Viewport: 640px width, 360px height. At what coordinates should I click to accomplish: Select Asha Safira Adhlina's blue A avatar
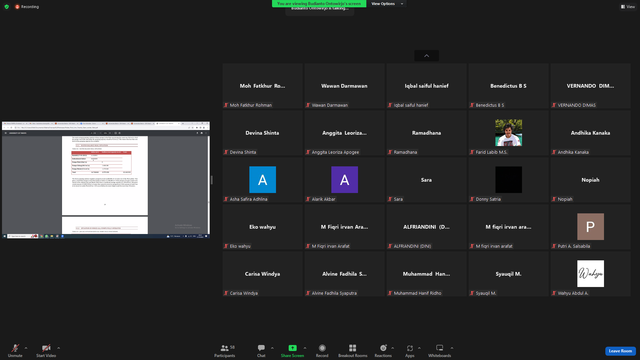[x=262, y=180]
